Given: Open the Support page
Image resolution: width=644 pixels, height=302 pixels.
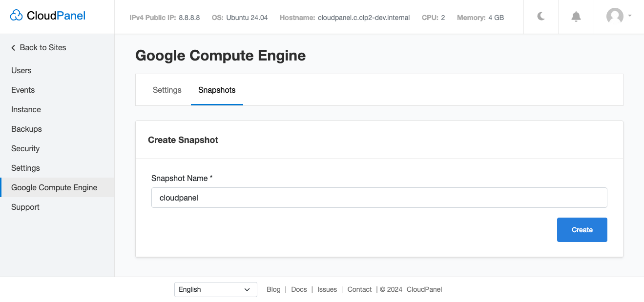Looking at the screenshot, I should coord(25,207).
